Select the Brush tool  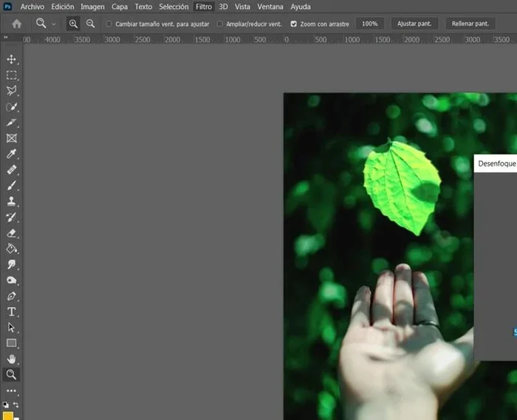(x=12, y=185)
